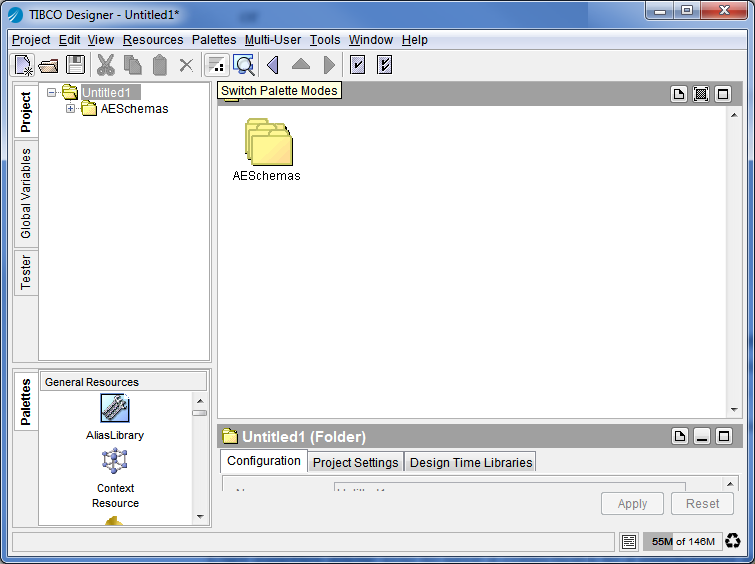This screenshot has width=755, height=564.
Task: Navigate forward with right arrow icon
Action: click(329, 65)
